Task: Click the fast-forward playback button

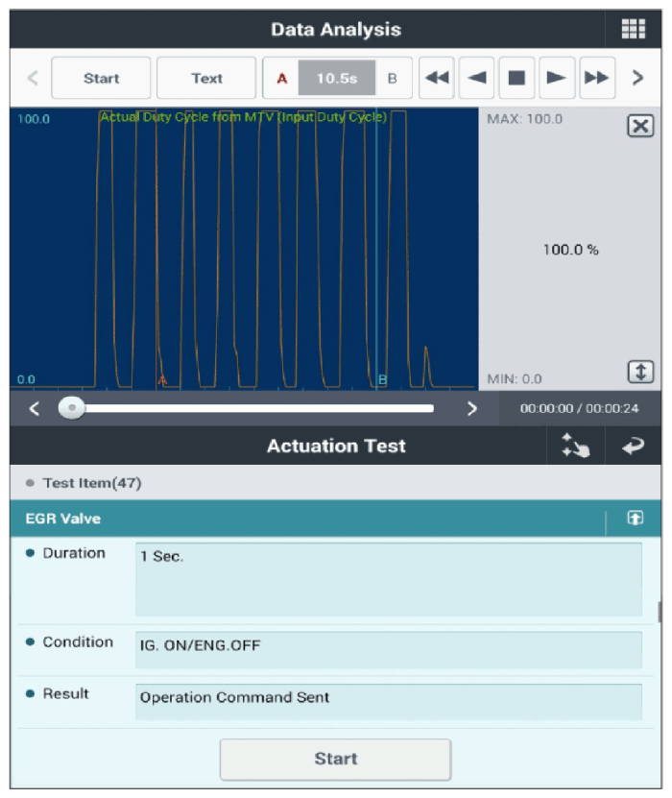Action: point(596,79)
